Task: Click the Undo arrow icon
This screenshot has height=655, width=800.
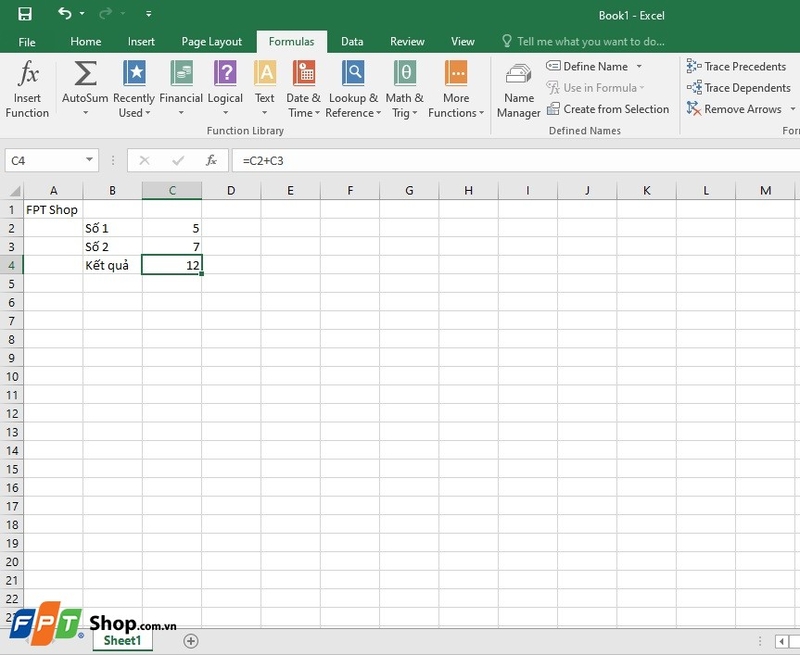Action: click(x=64, y=13)
